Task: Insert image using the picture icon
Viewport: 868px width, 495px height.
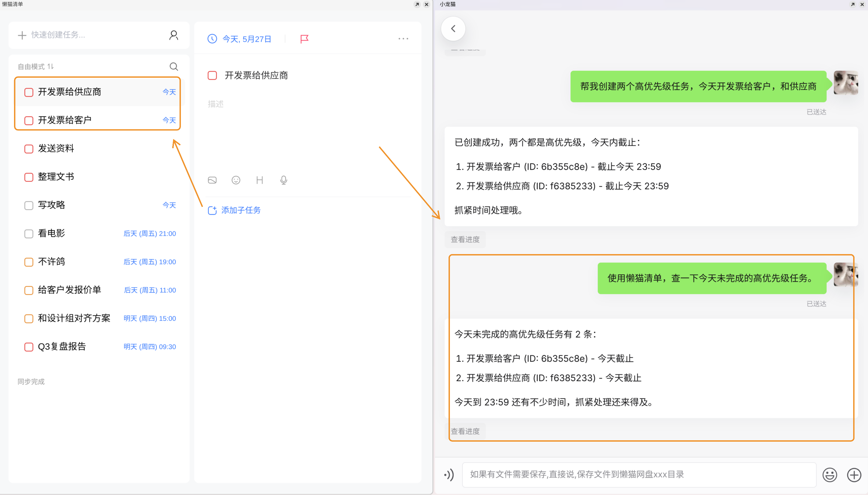Action: click(212, 180)
